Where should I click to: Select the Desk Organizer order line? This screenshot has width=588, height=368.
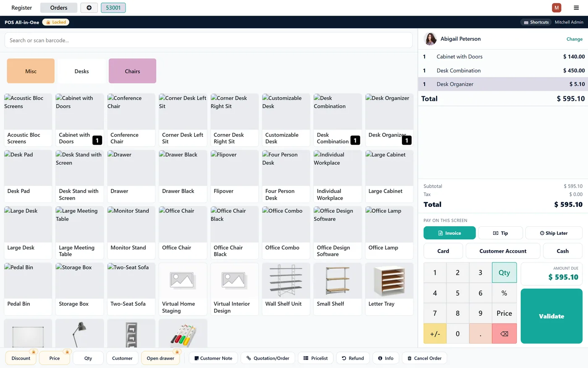503,84
